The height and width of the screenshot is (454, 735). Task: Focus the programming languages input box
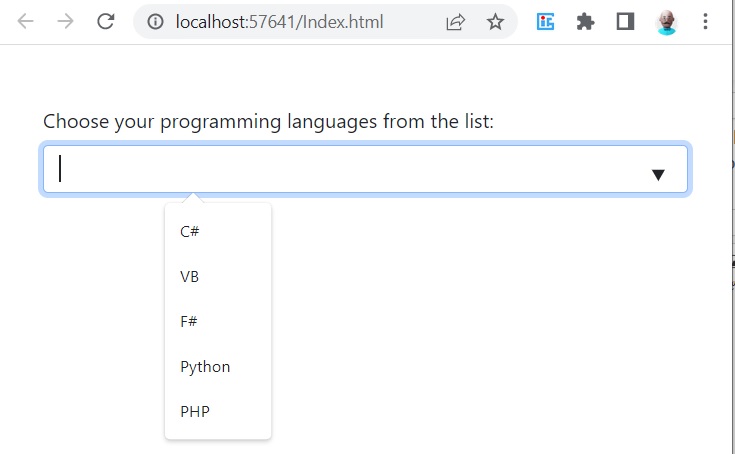point(365,169)
